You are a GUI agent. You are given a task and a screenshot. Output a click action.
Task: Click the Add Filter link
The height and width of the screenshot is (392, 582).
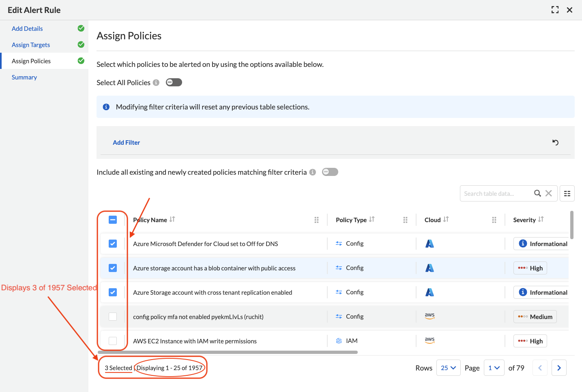pyautogui.click(x=126, y=142)
